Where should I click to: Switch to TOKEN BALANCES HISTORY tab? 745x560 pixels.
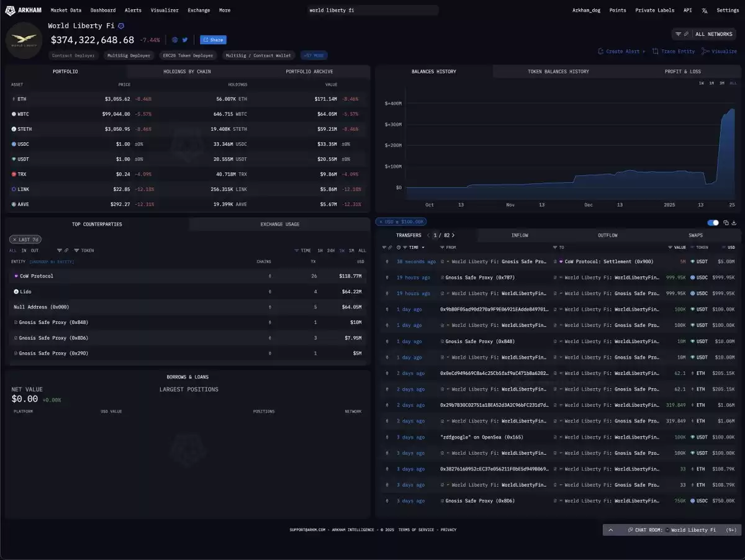[558, 71]
